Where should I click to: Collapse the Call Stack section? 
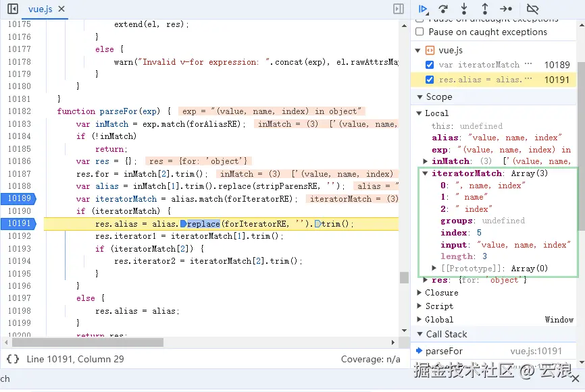pos(419,334)
